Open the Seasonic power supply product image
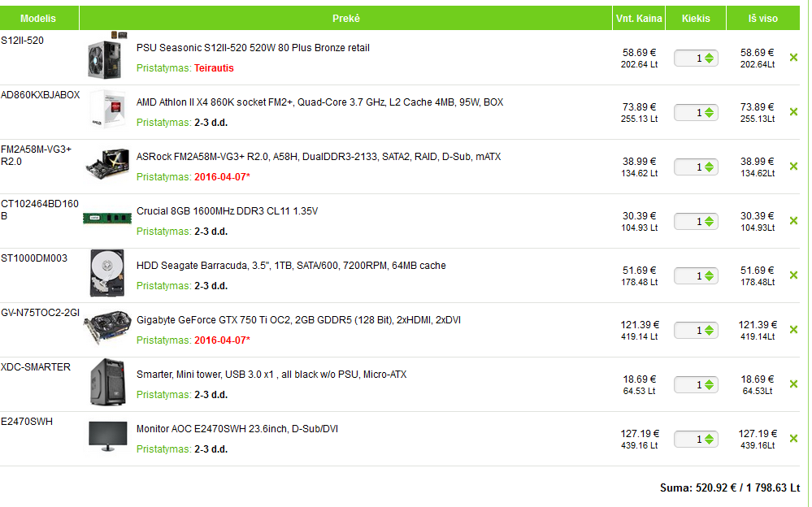The height and width of the screenshot is (507, 812). [x=107, y=56]
